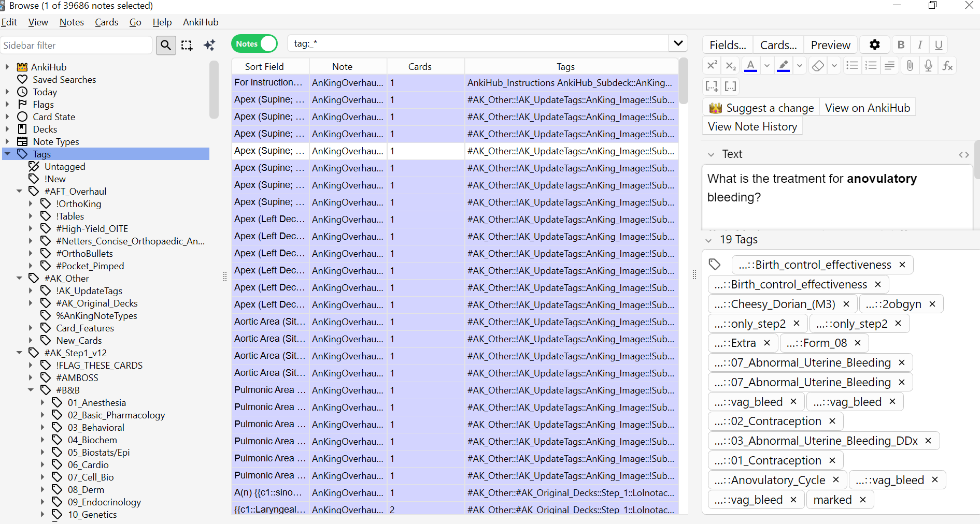
Task: Collapse the 19 Tags section
Action: pyautogui.click(x=708, y=240)
